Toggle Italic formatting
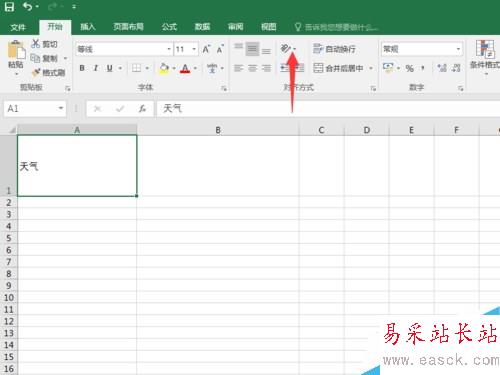The width and height of the screenshot is (500, 375). [x=96, y=68]
